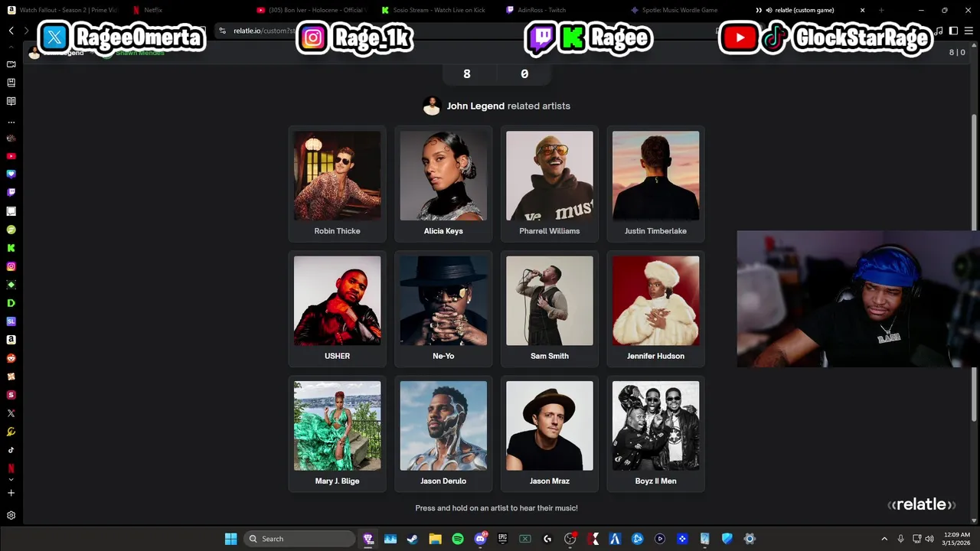This screenshot has width=980, height=551.
Task: Click the Windows Start button
Action: coord(230,539)
